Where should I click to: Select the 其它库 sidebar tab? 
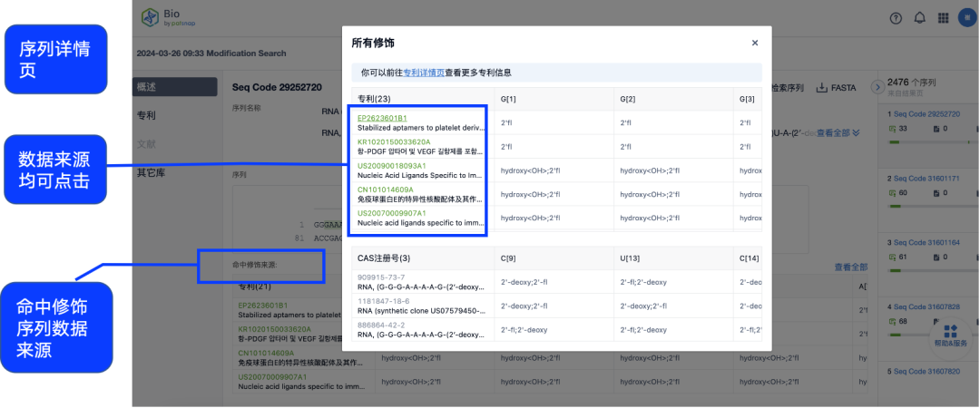[151, 172]
